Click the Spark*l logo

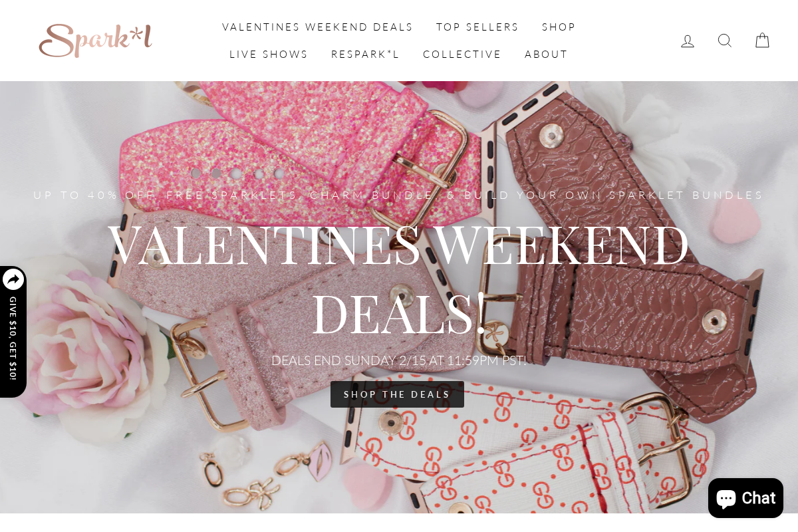point(95,41)
